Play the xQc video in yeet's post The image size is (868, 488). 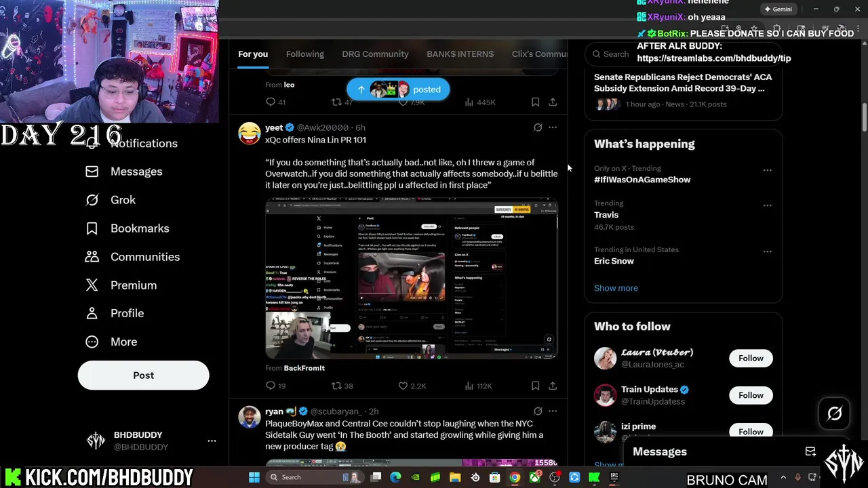click(x=411, y=279)
